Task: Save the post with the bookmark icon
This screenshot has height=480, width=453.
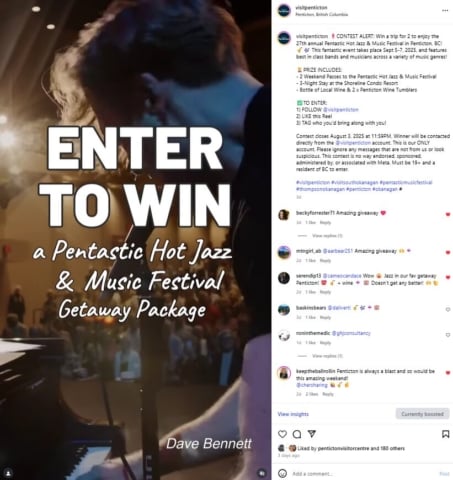Action: (x=445, y=434)
